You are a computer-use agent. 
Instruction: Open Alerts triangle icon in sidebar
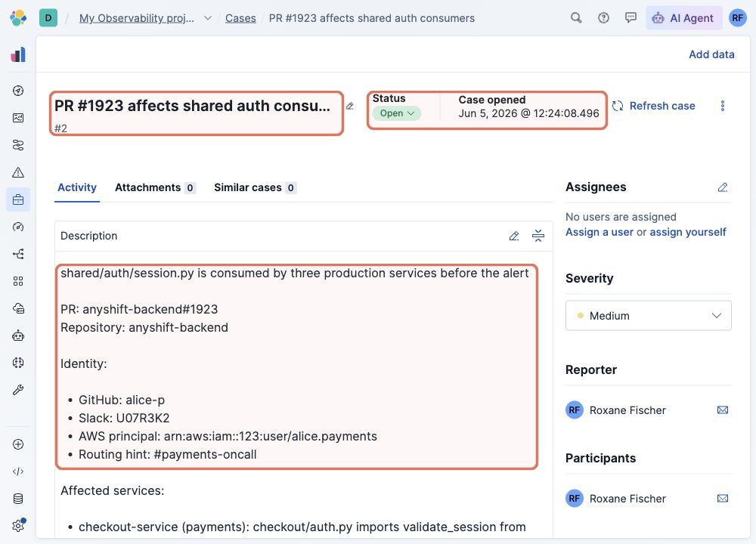coord(18,172)
